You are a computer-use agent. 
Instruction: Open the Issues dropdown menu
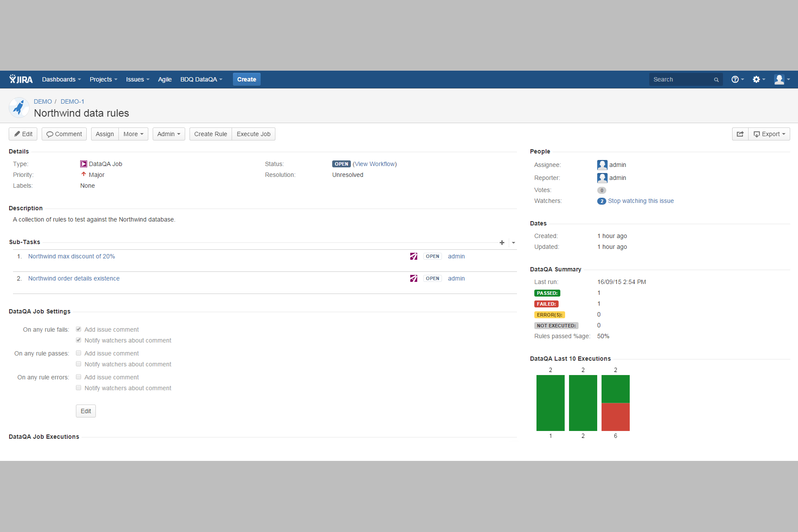137,79
